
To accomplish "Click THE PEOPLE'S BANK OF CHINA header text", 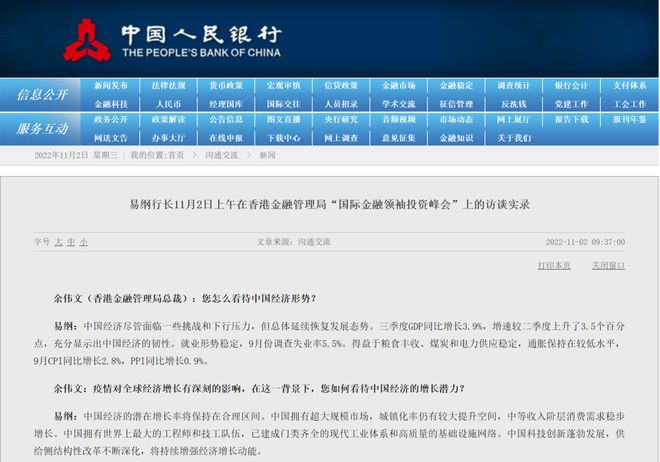I will pyautogui.click(x=202, y=53).
